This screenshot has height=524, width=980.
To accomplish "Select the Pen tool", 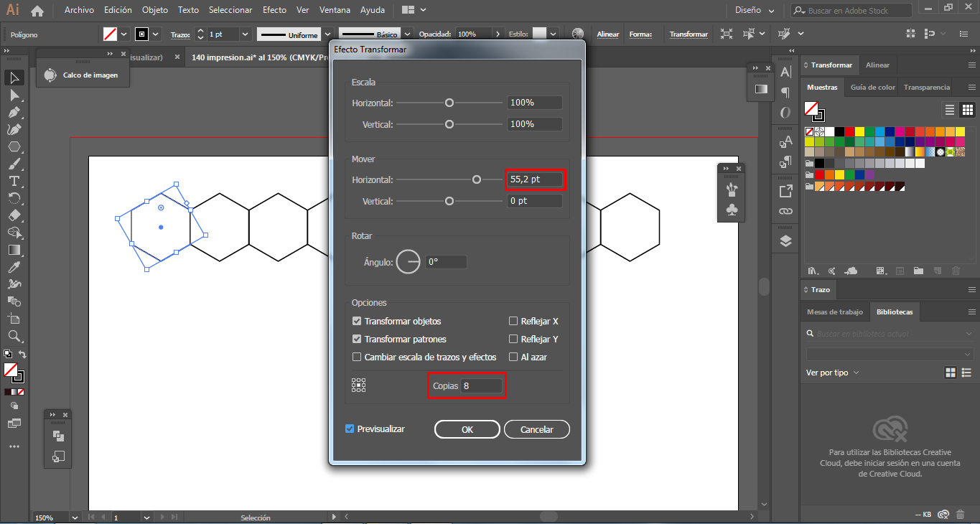I will [x=14, y=112].
